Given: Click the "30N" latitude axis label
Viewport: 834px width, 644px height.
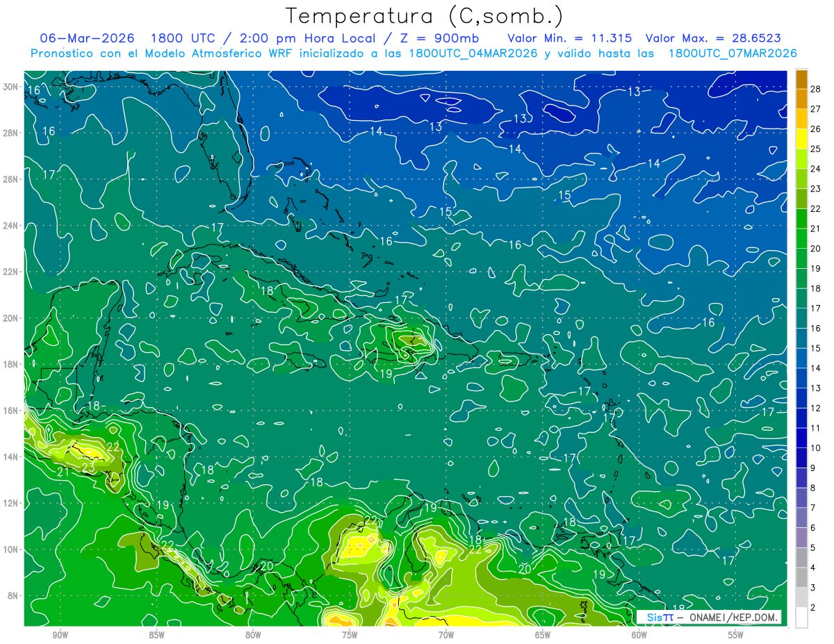Looking at the screenshot, I should click(x=11, y=87).
